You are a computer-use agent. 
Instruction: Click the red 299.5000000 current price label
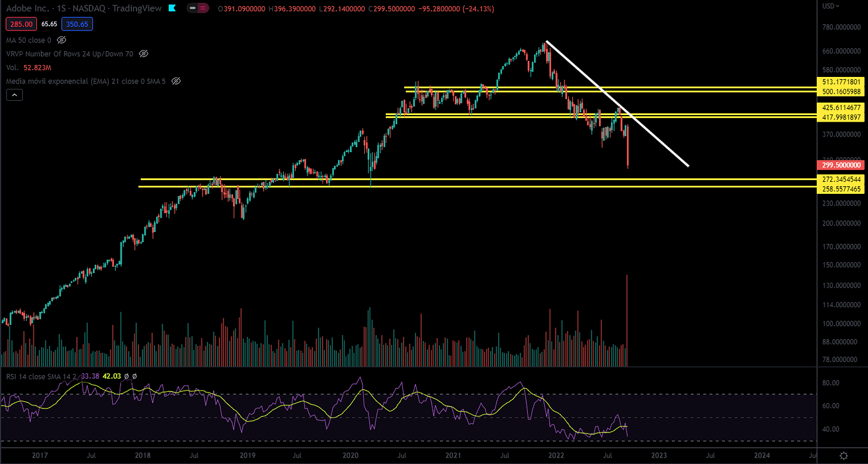841,165
